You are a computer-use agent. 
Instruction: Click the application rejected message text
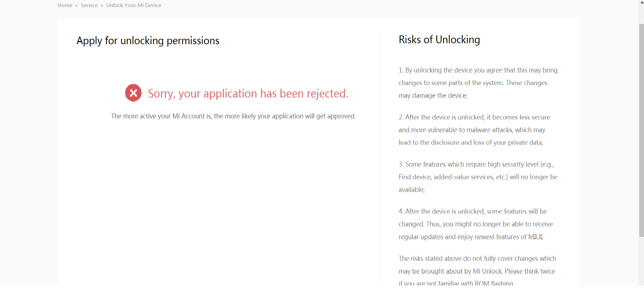click(x=248, y=93)
